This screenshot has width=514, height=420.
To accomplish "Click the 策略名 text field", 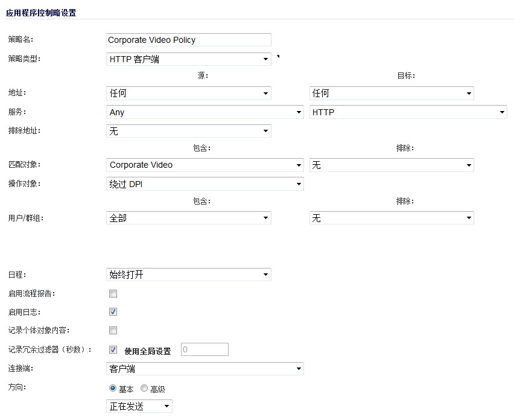I will click(x=188, y=40).
